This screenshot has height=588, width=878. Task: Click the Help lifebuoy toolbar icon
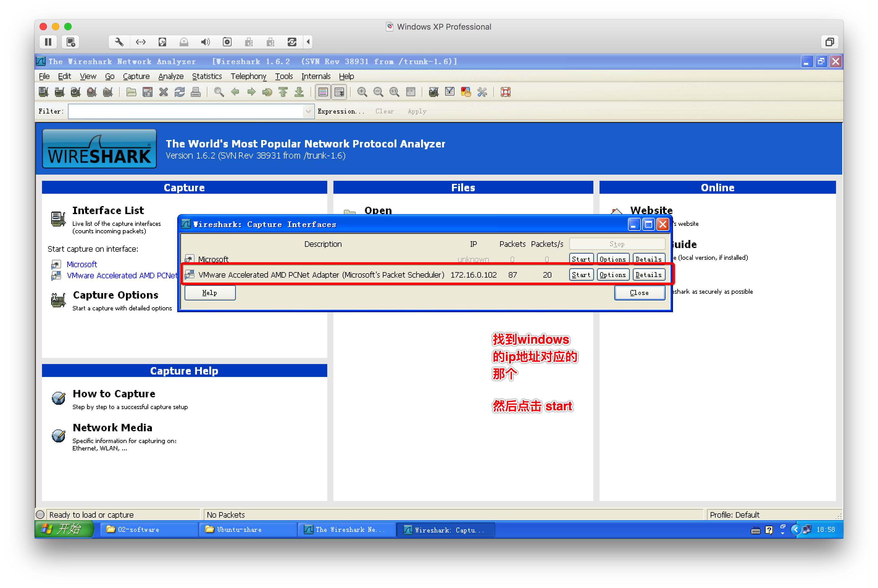[x=505, y=92]
